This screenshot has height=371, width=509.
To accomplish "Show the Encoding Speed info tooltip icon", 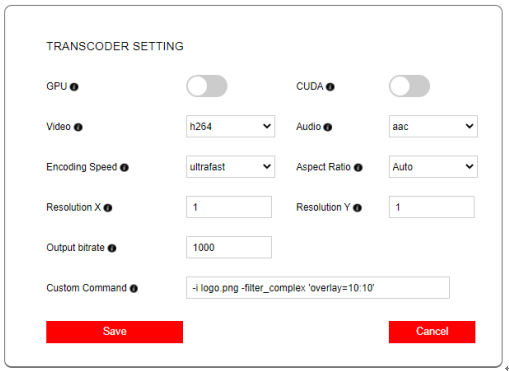I will pyautogui.click(x=124, y=168).
